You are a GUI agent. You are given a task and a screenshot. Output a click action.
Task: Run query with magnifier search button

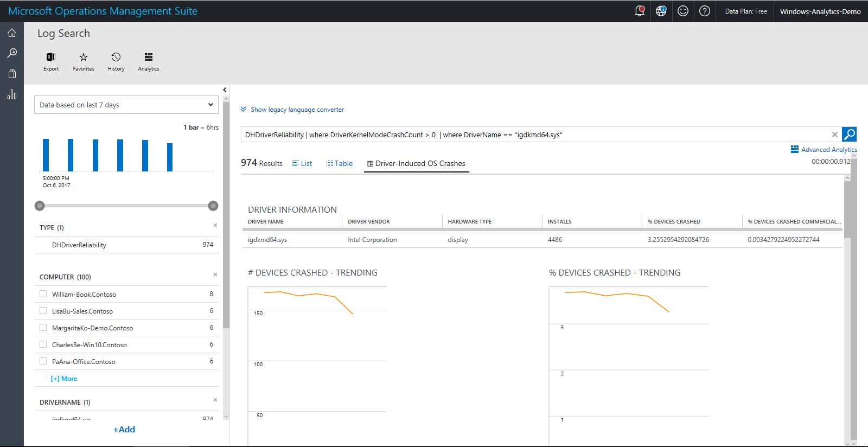pos(850,135)
